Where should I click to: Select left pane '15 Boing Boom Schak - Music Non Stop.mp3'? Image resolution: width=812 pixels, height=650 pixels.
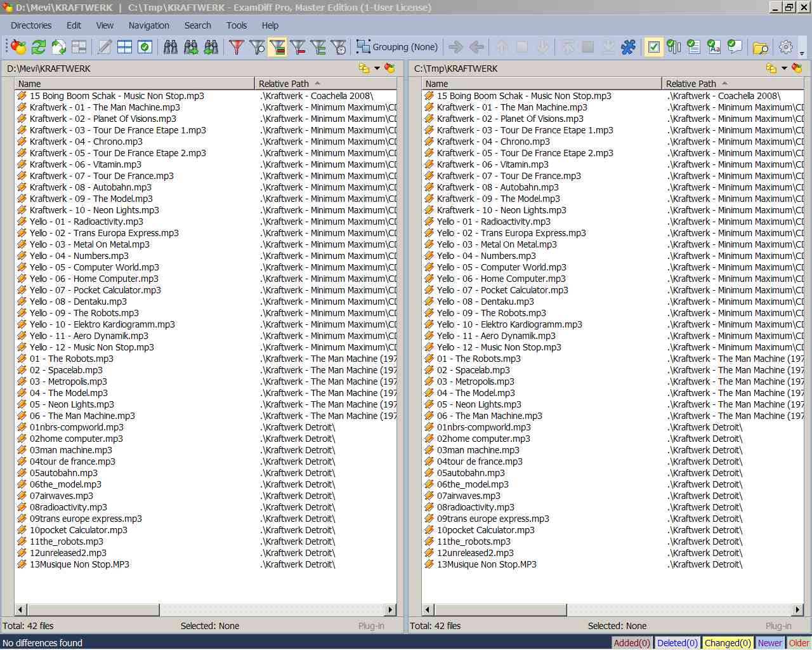point(117,96)
